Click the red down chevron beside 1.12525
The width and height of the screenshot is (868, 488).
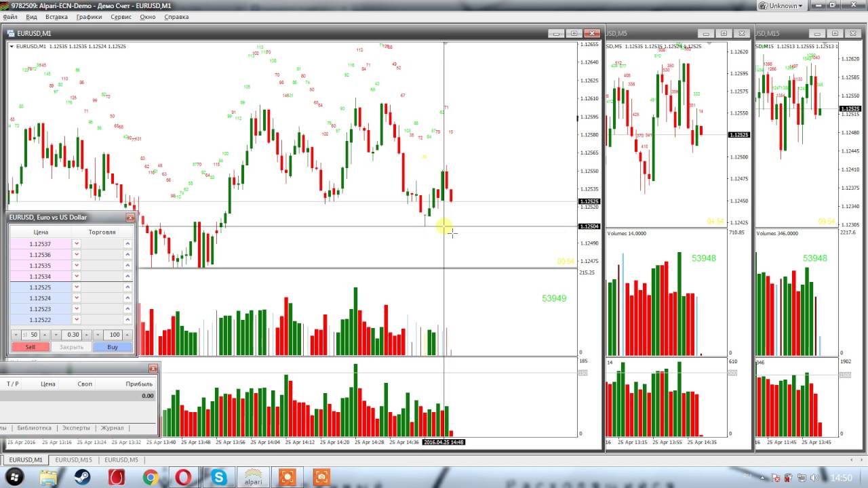77,287
